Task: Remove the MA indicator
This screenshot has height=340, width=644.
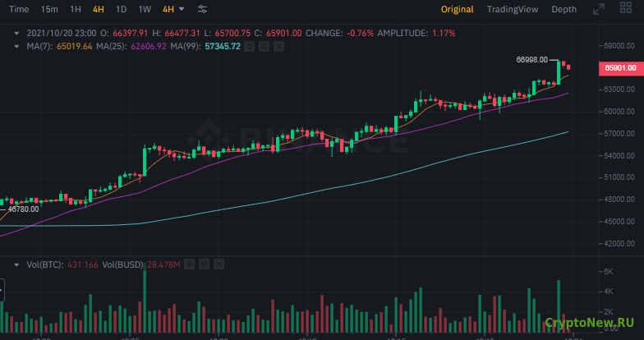Action: tap(279, 47)
